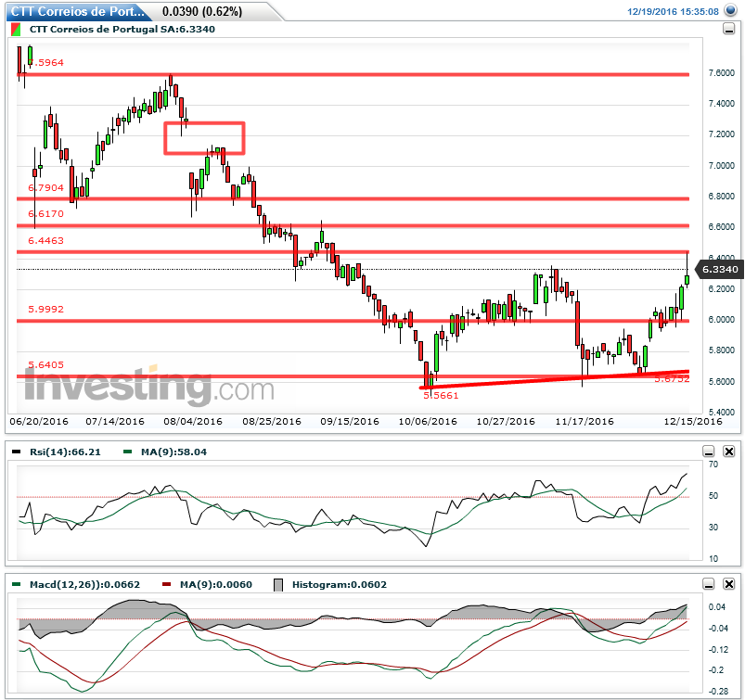Viewport: 745px width, 700px height.
Task: Click the 5.9992 level label
Action: (45, 309)
